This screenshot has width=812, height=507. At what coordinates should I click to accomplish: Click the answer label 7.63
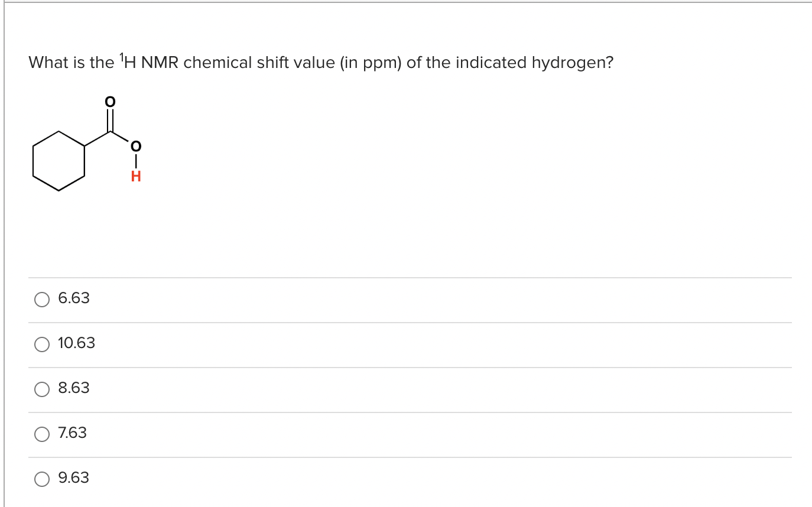pos(72,433)
